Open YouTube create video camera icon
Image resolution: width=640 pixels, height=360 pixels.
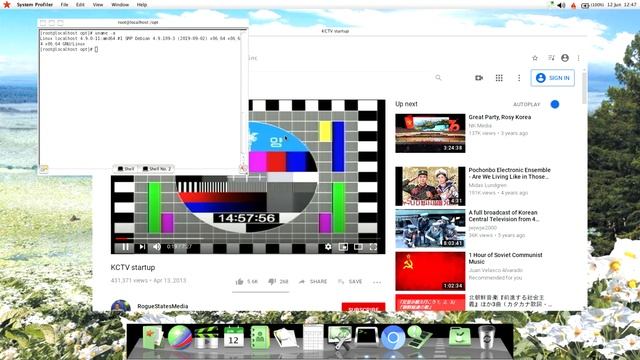point(479,78)
